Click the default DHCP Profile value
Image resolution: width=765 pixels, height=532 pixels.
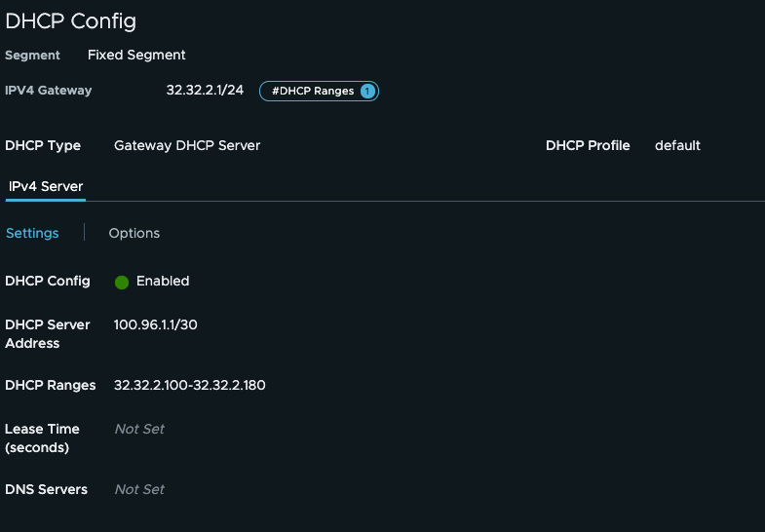tap(677, 146)
